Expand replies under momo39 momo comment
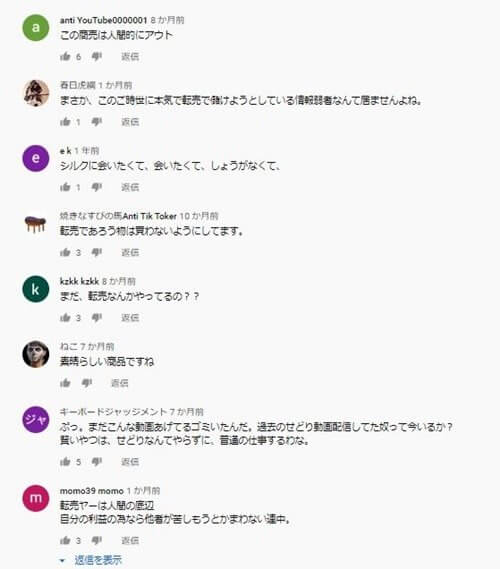The width and height of the screenshot is (500, 569). pos(92,560)
